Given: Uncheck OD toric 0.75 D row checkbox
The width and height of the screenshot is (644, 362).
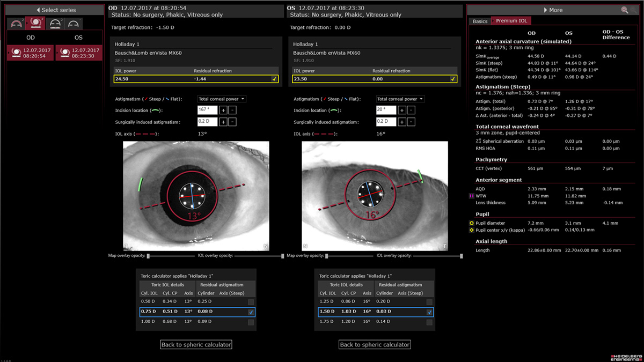Looking at the screenshot, I should point(251,312).
